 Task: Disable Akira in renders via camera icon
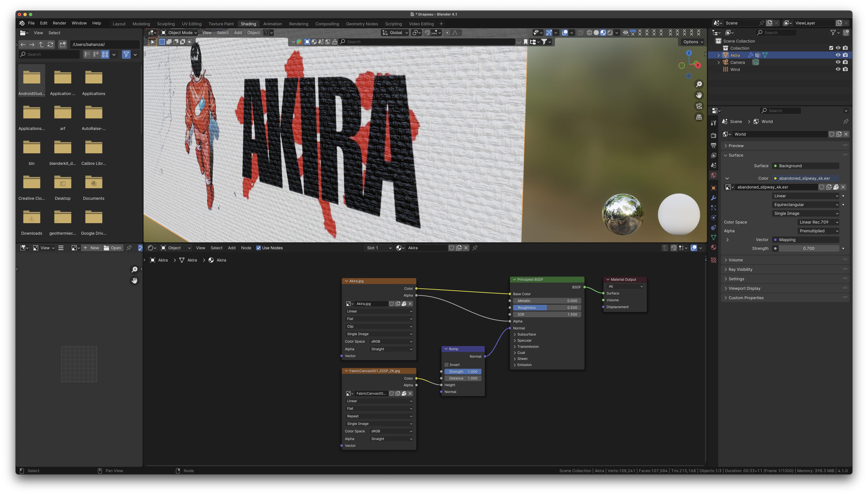845,55
